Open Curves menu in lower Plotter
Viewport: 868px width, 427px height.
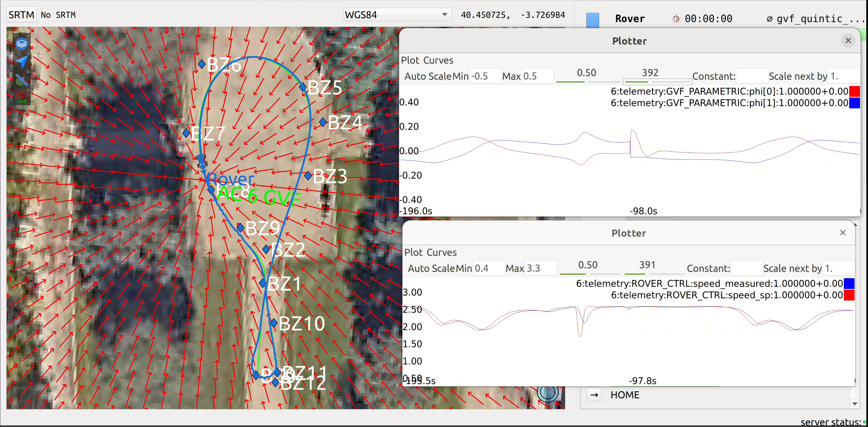point(441,252)
